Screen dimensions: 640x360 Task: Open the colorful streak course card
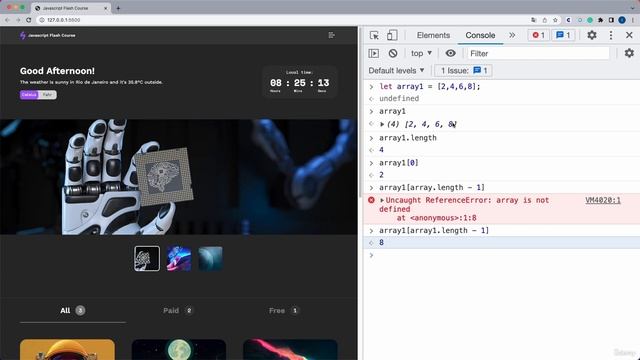pyautogui.click(x=290, y=349)
